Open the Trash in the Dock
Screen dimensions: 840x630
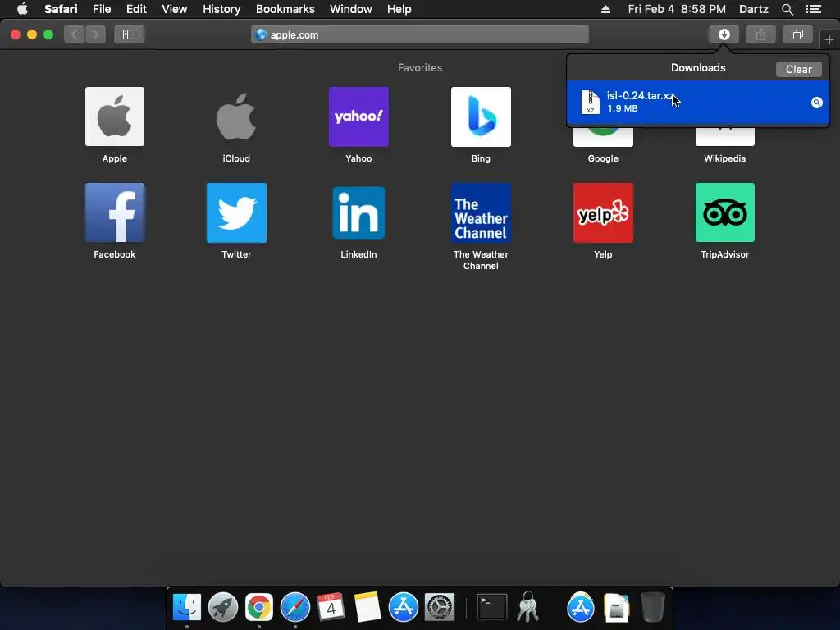(x=652, y=608)
